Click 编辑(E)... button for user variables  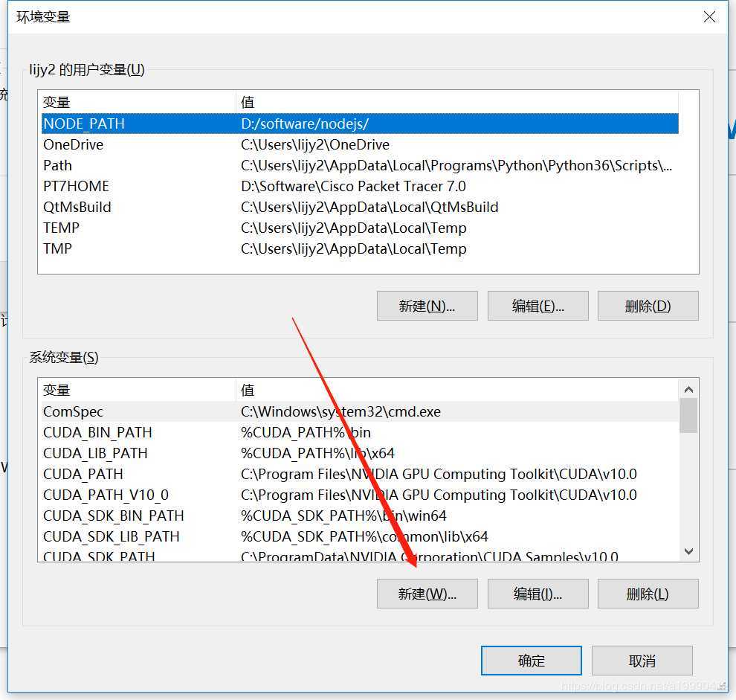coord(538,306)
